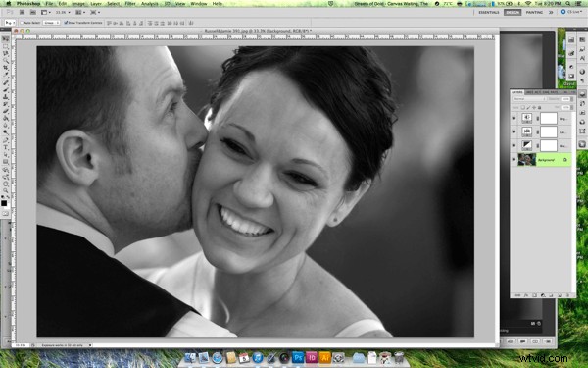The width and height of the screenshot is (588, 368).
Task: Set the foreground color swatch
Action: (x=4, y=203)
